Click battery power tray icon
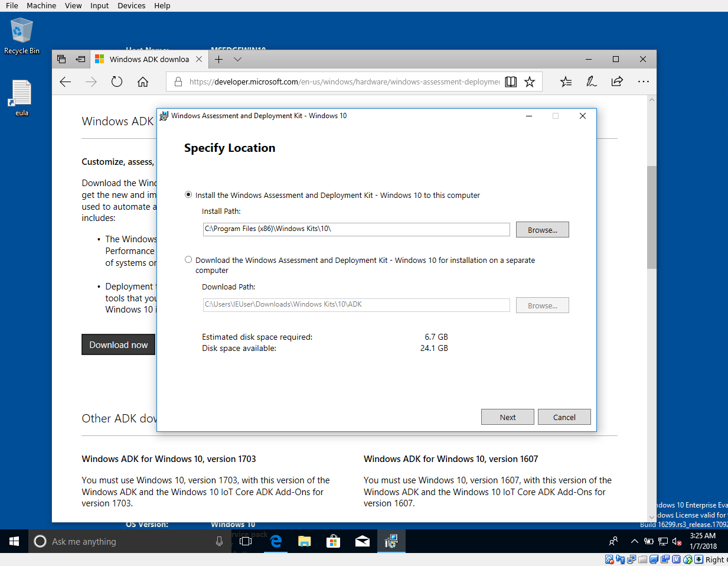The image size is (728, 566). pyautogui.click(x=648, y=541)
